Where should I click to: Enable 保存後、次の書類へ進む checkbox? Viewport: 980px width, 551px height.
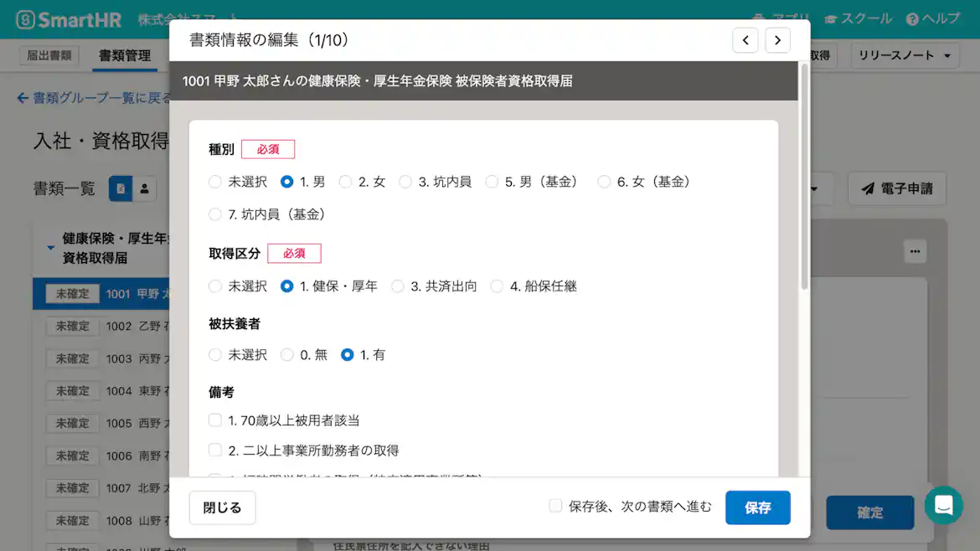tap(555, 506)
